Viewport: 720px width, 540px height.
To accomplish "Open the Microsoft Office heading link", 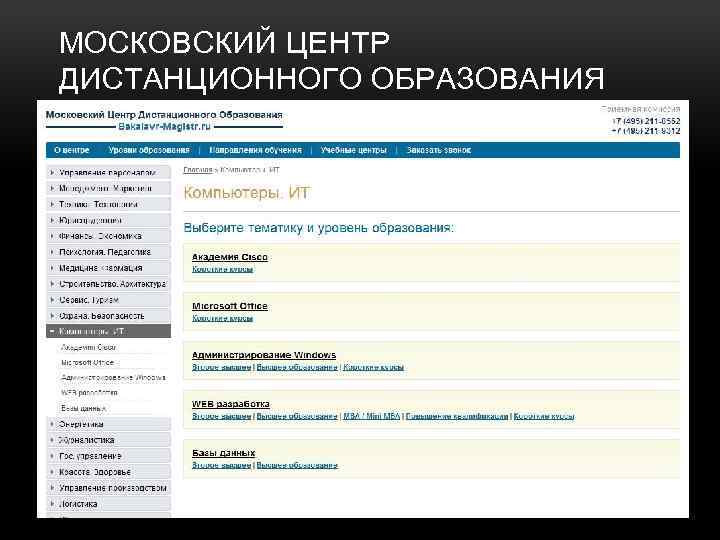I will (230, 306).
